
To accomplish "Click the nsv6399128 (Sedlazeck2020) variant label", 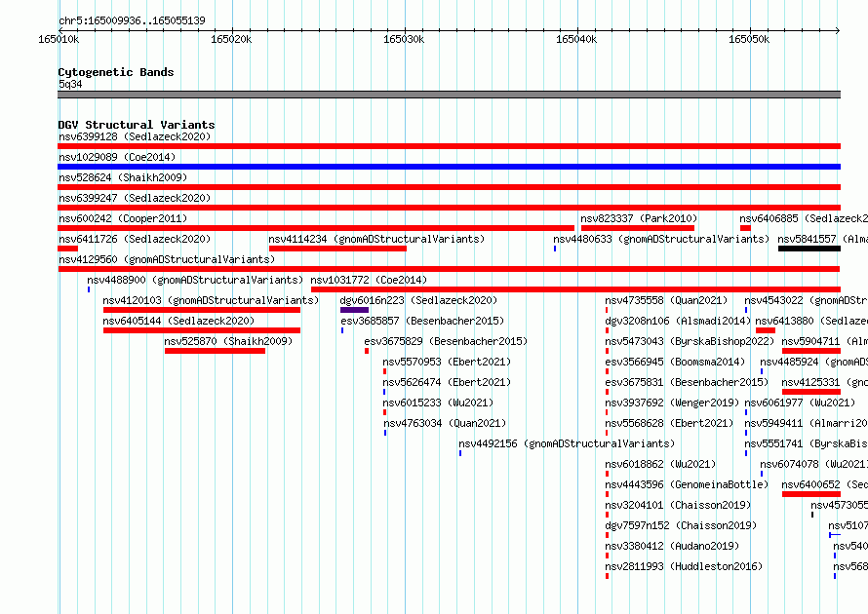I will point(135,136).
